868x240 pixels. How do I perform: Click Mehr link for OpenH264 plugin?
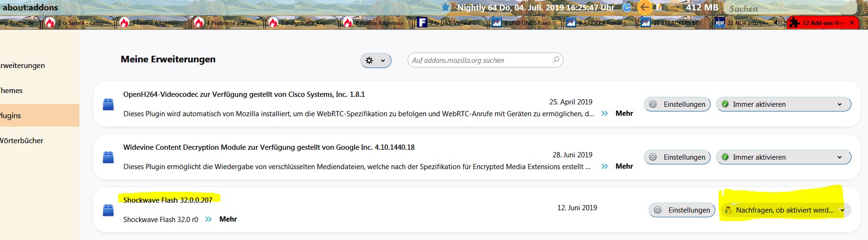[624, 113]
